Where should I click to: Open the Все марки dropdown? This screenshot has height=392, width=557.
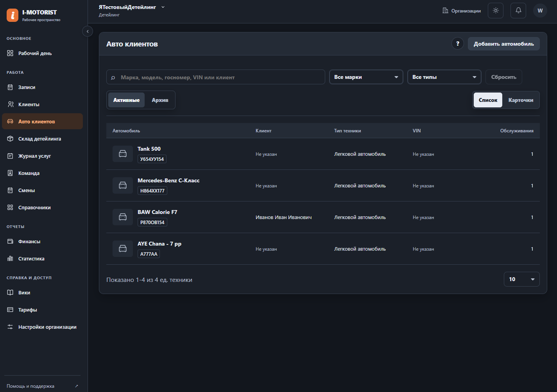(366, 77)
